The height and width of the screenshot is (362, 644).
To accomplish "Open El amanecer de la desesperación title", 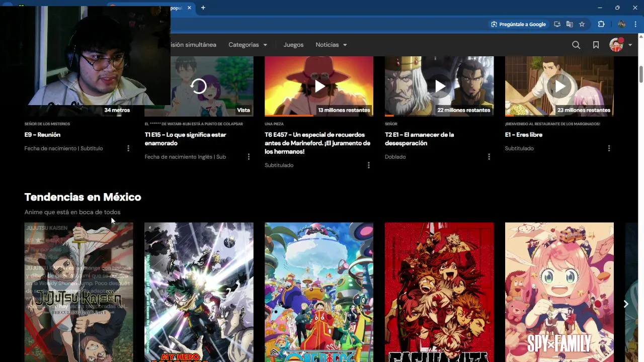I will [419, 139].
